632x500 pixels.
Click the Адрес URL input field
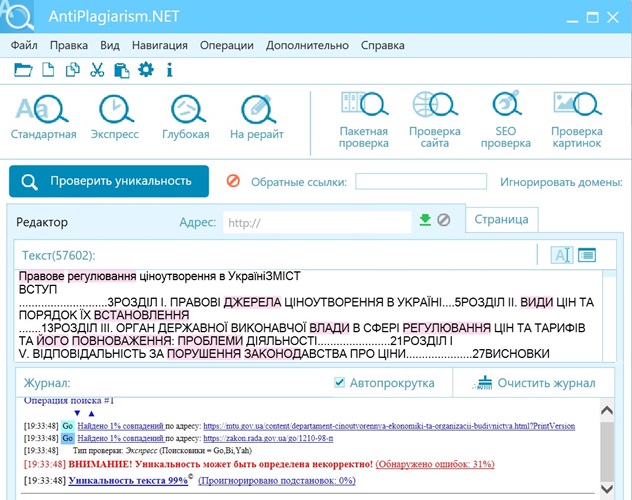click(316, 222)
